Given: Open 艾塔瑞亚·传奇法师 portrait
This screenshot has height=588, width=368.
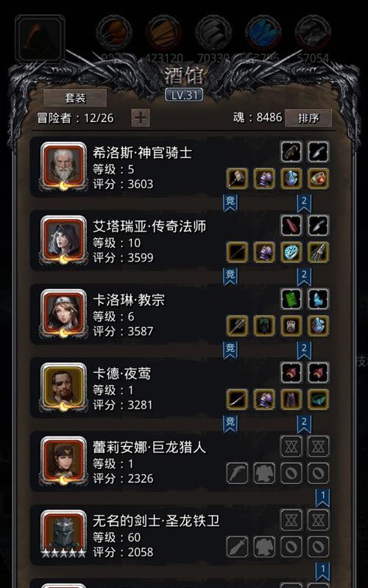Looking at the screenshot, I should [63, 240].
